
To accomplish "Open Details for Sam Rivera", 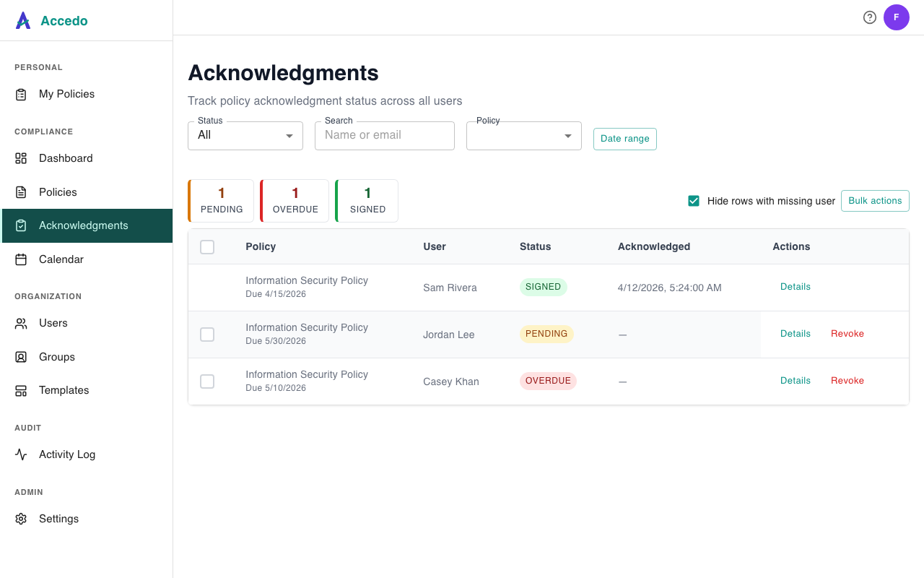I will [796, 287].
